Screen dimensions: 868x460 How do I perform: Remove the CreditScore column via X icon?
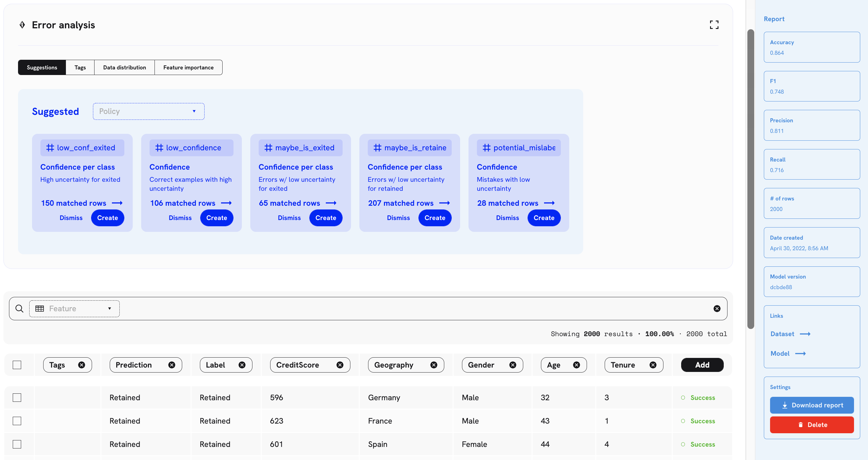pos(340,365)
